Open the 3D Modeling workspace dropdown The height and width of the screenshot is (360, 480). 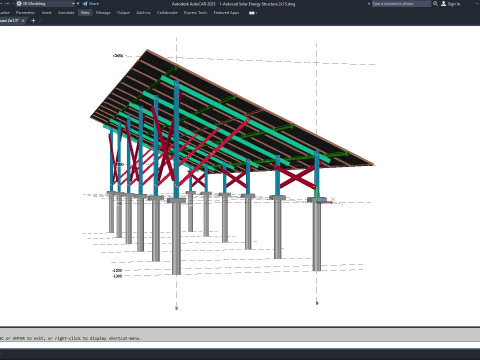tap(45, 4)
